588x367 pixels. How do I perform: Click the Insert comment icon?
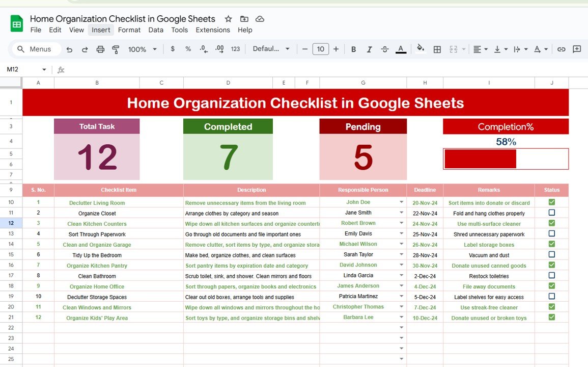click(x=577, y=49)
